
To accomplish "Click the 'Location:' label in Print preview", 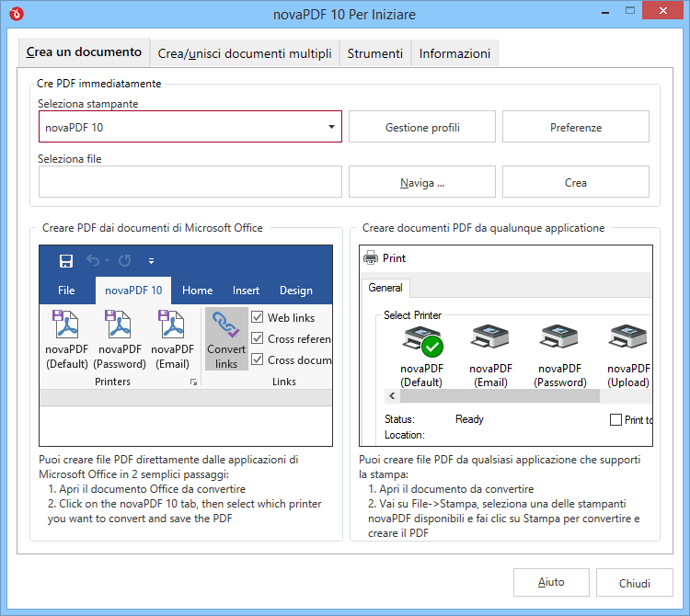I will coord(405,435).
